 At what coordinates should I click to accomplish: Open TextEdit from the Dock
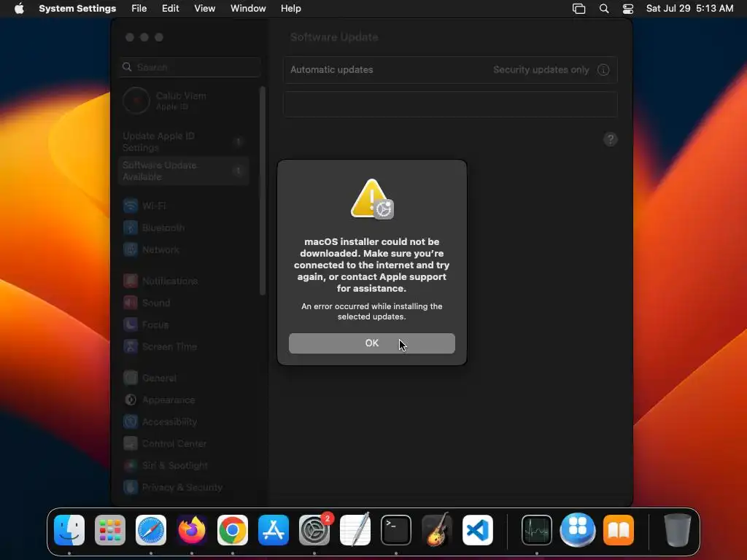click(x=355, y=530)
